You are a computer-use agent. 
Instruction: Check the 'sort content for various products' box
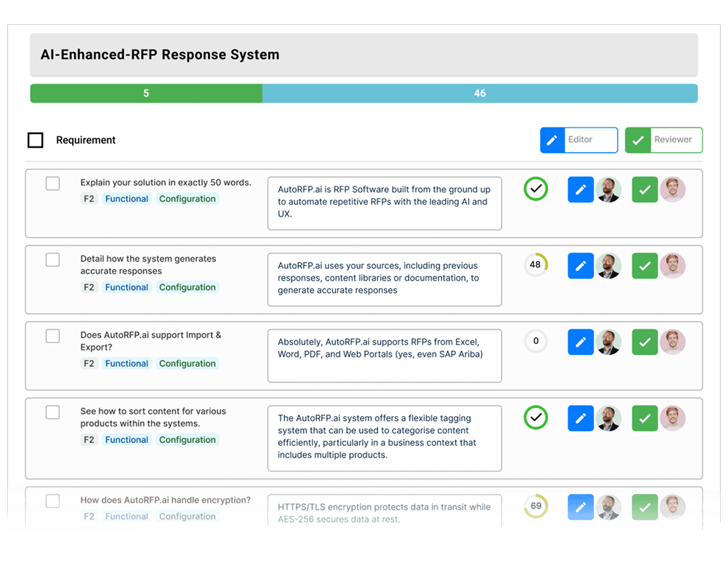tap(53, 412)
